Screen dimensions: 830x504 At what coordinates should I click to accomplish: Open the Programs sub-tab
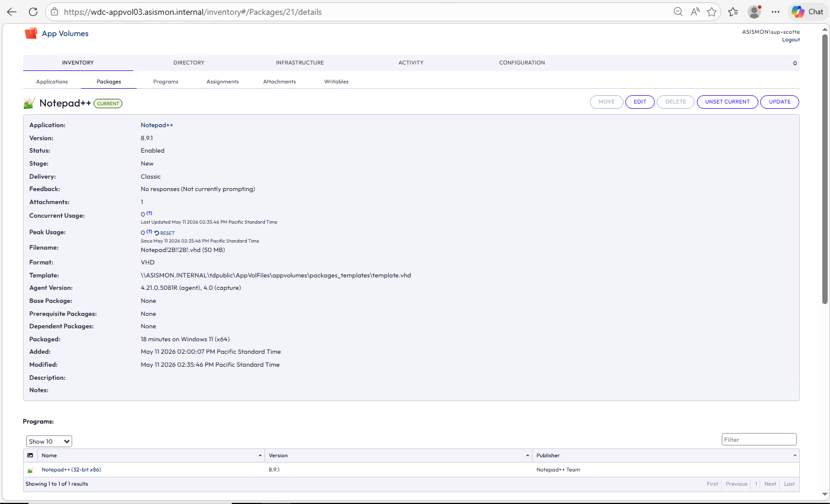click(x=166, y=82)
